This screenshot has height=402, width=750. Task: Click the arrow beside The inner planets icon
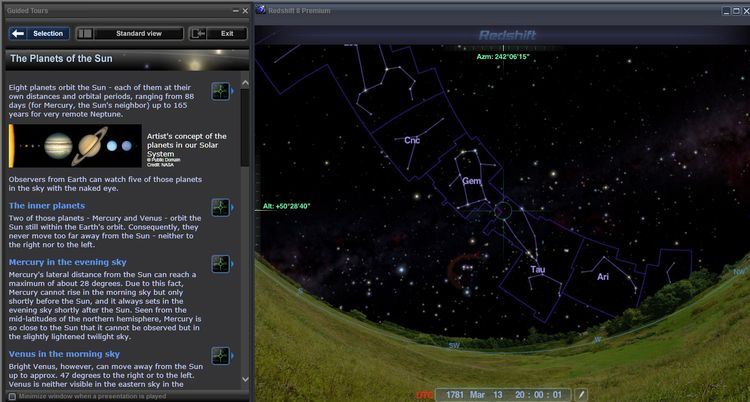[x=233, y=208]
